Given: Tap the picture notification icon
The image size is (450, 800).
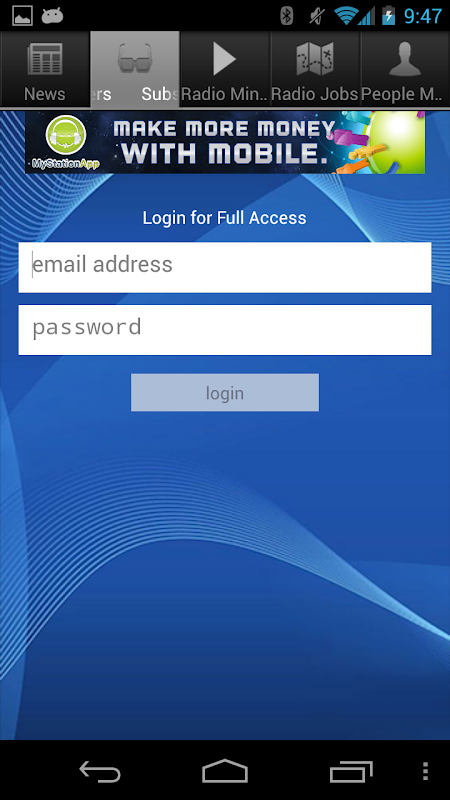Looking at the screenshot, I should pyautogui.click(x=22, y=16).
